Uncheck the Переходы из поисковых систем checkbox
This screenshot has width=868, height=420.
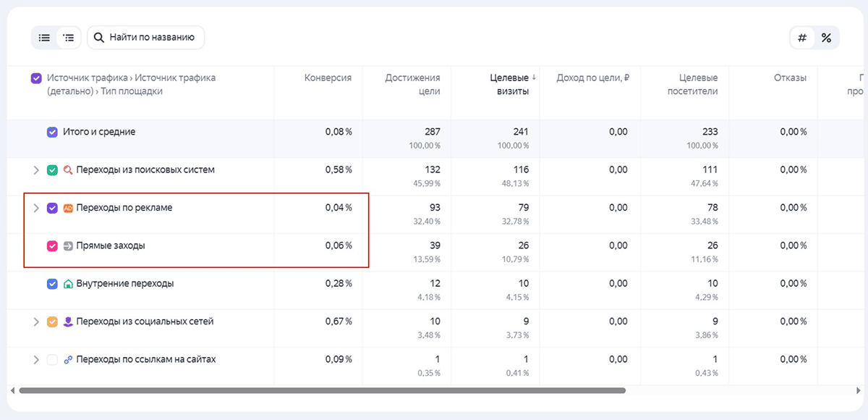[52, 169]
